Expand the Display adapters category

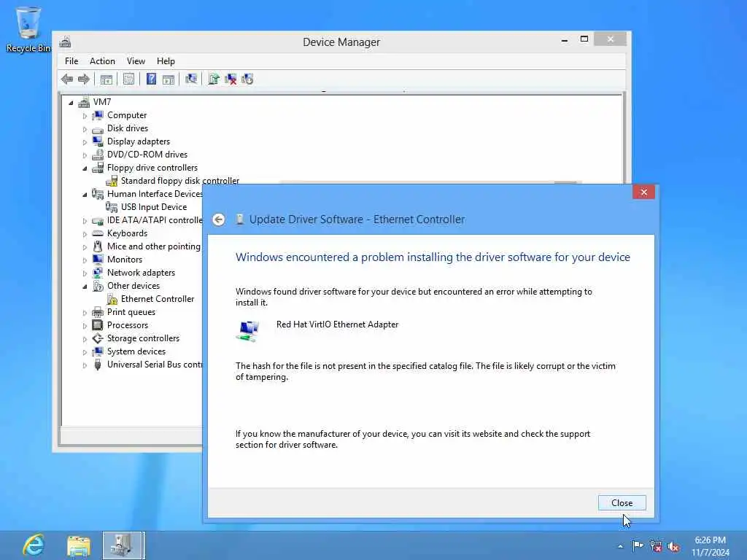pos(85,142)
